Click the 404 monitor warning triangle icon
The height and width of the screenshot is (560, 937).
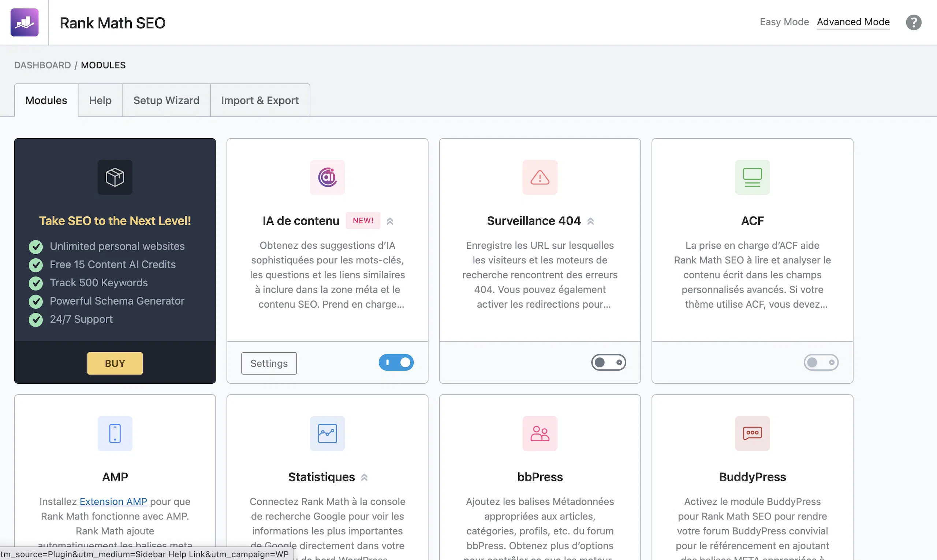click(540, 177)
